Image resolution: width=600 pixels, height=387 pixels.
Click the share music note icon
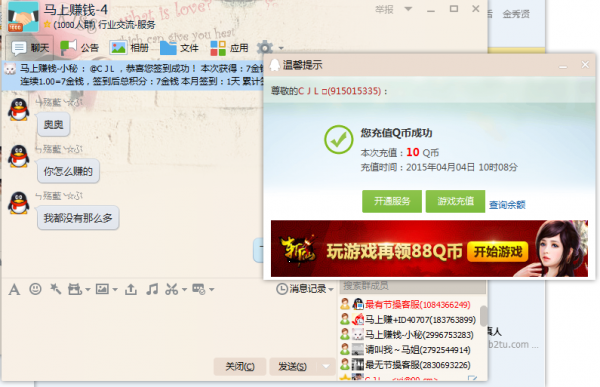[x=152, y=289]
